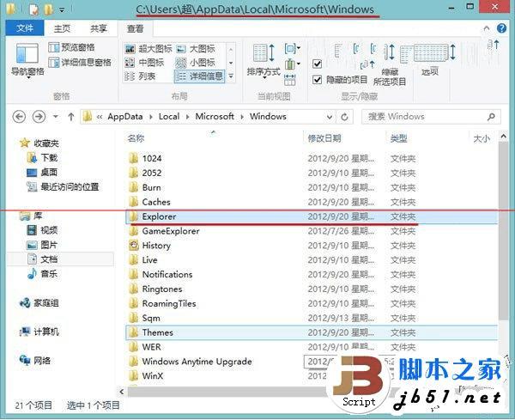This screenshot has height=420, width=515.
Task: Open the add columns dropdown icon
Action: click(293, 64)
